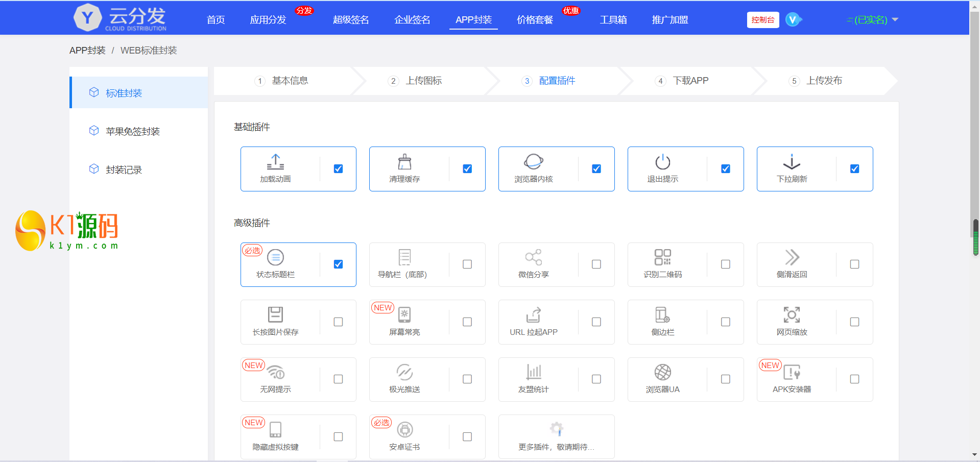980x462 pixels.
Task: Click the page vertical scrollbar thumb
Action: tap(975, 236)
